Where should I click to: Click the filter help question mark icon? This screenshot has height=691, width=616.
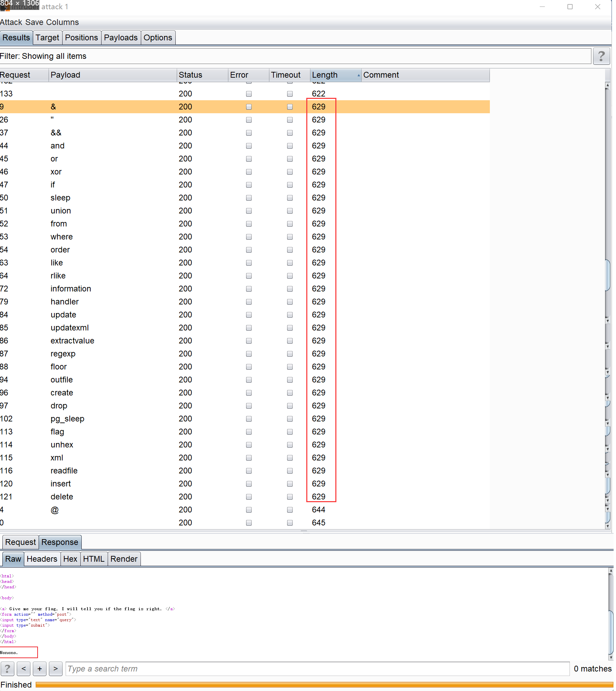601,56
